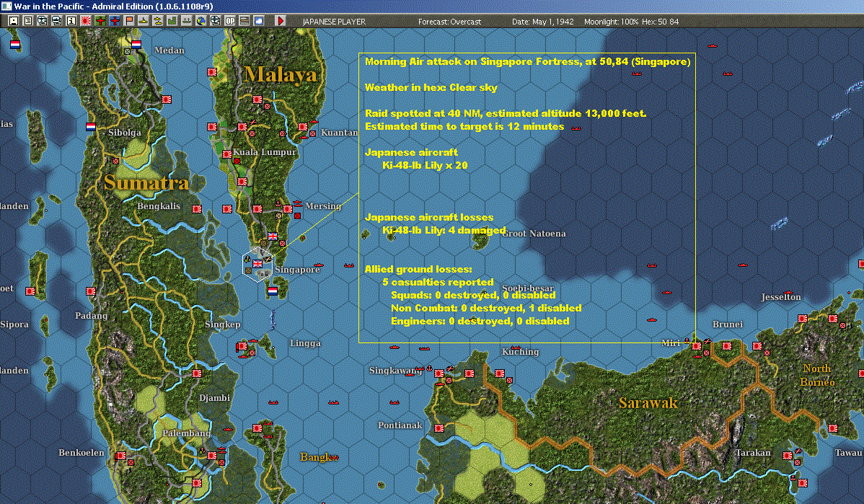The width and height of the screenshot is (864, 504).
Task: Click the Jesselton city label
Action: click(781, 297)
